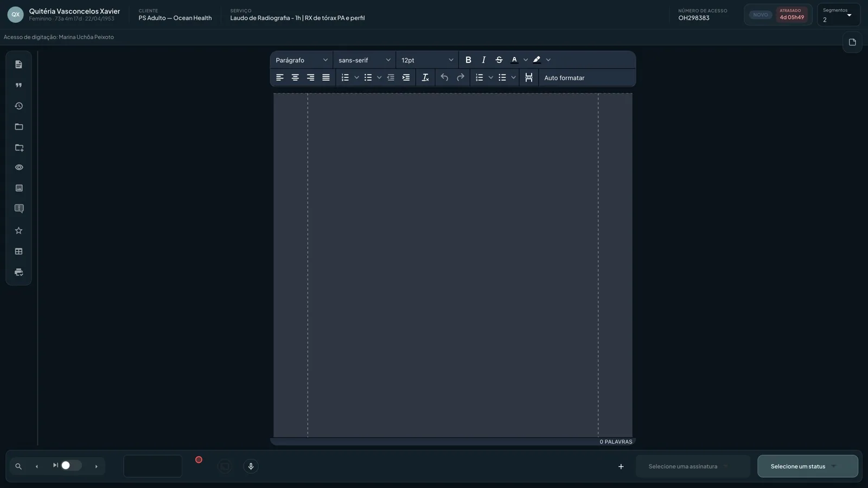Viewport: 868px width, 488px height.
Task: Open the alert comment icon in sidebar
Action: (x=19, y=209)
